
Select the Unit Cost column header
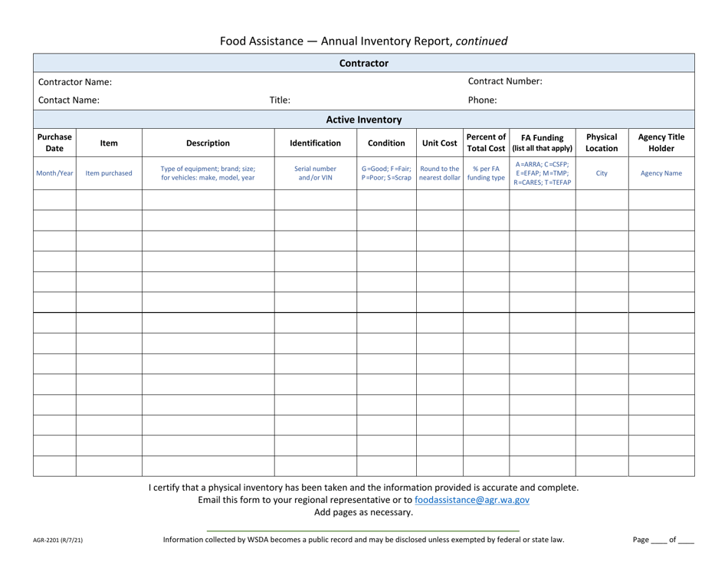[x=438, y=143]
